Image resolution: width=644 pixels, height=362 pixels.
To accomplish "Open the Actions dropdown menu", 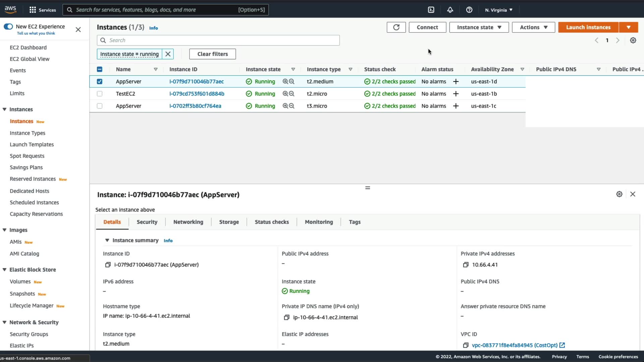I will pyautogui.click(x=533, y=27).
